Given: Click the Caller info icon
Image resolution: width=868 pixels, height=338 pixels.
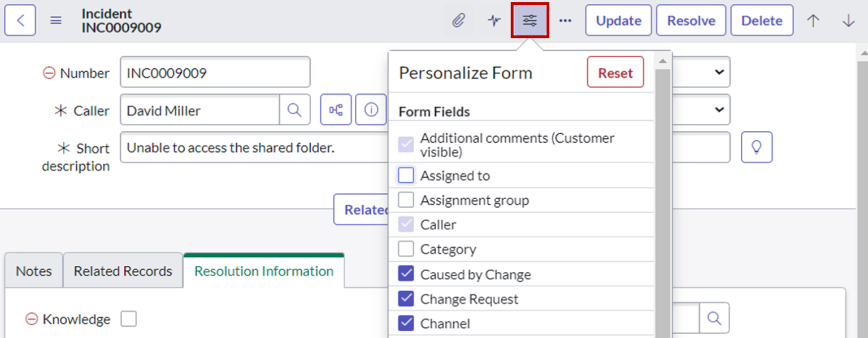Looking at the screenshot, I should [x=371, y=109].
